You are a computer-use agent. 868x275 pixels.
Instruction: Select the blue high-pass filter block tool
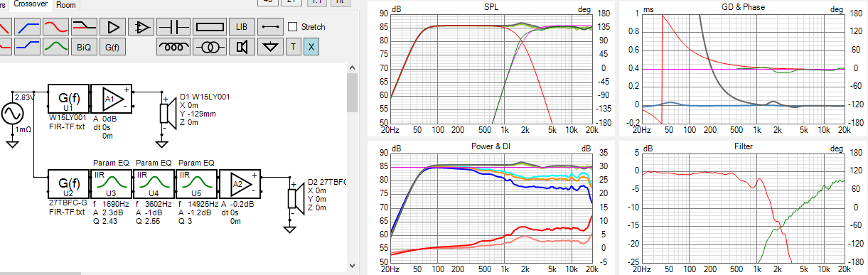click(27, 27)
